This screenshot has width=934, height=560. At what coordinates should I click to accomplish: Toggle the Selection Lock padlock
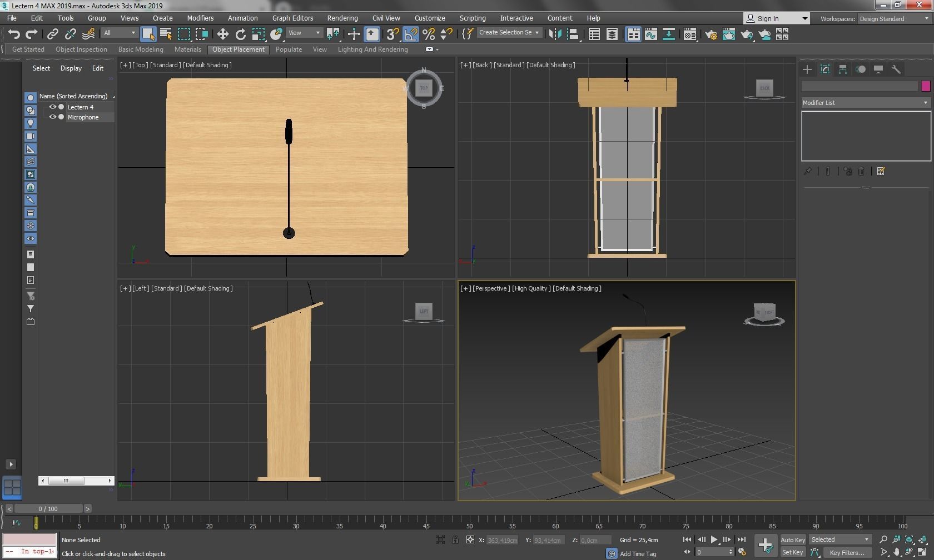(455, 539)
